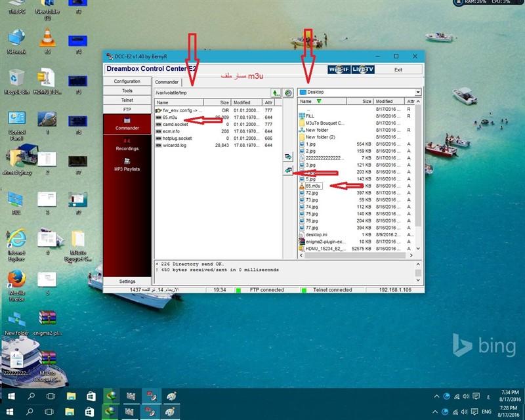The height and width of the screenshot is (420, 525).
Task: Click the Exit button
Action: click(398, 70)
